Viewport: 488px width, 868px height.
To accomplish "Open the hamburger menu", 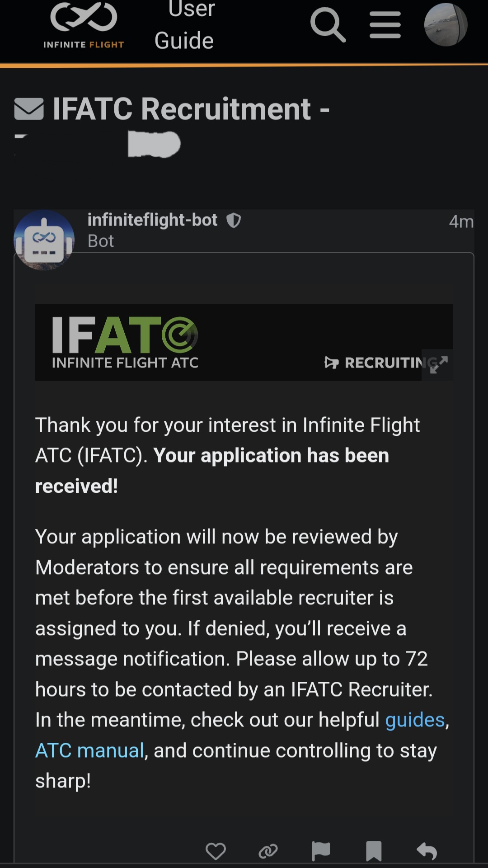I will pos(385,25).
